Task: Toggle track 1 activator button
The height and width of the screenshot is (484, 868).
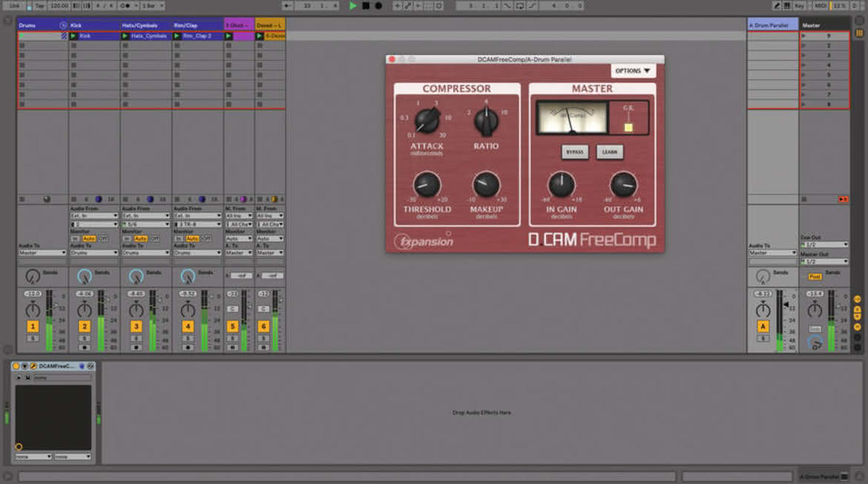Action: (33, 326)
